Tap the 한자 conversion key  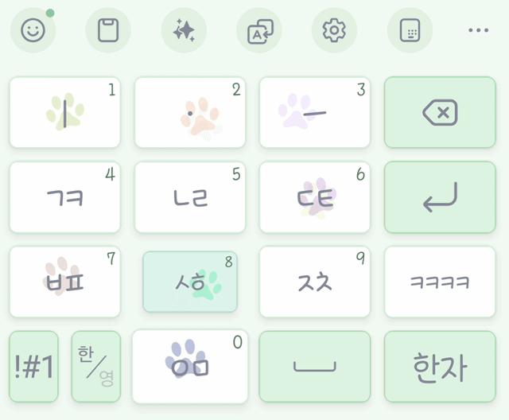point(440,367)
